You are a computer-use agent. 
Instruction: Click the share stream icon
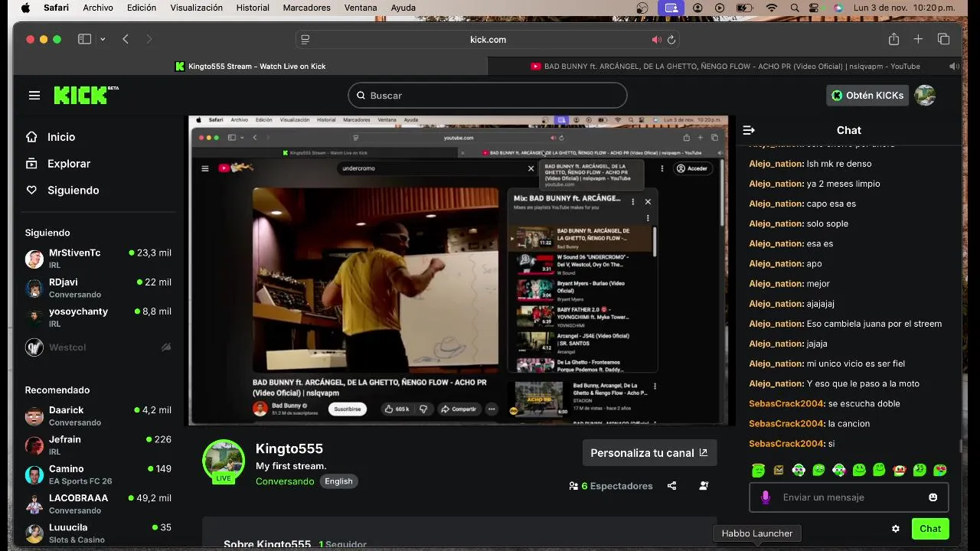coord(671,486)
